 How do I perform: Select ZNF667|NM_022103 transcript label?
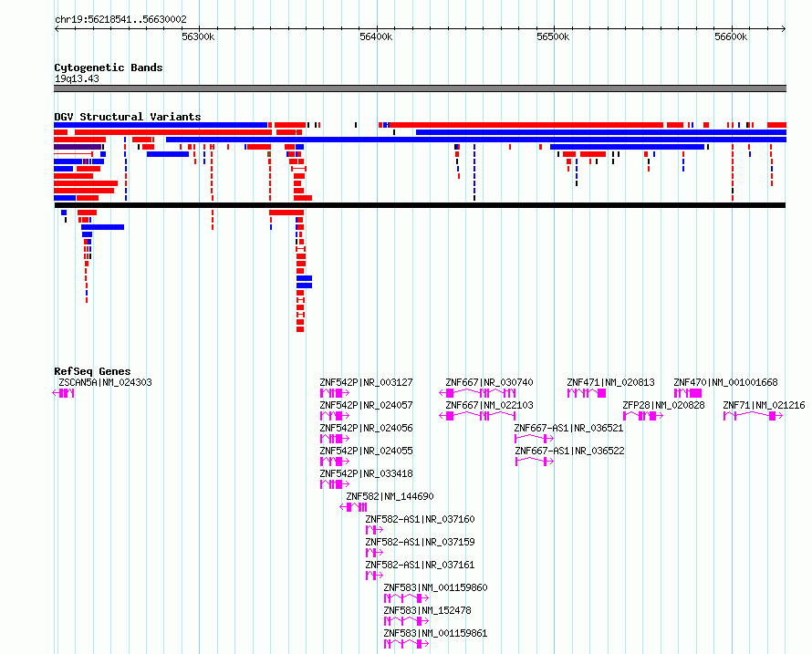(x=489, y=406)
